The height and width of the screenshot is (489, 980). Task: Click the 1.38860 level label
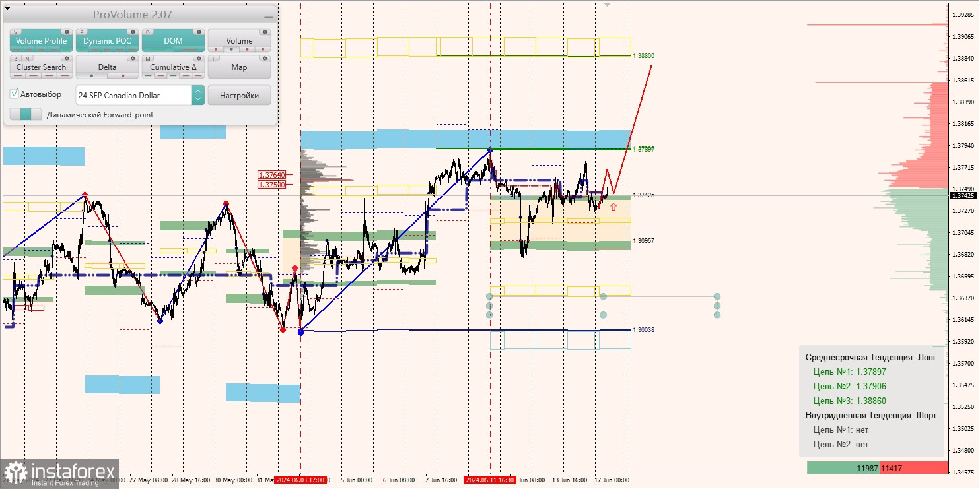(x=643, y=56)
